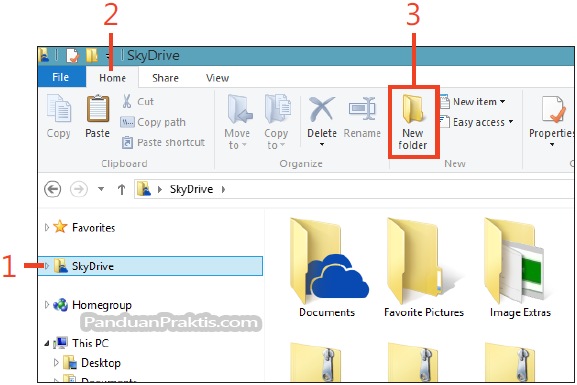Open the Customize Quick Access Toolbar arrow
This screenshot has height=385, width=577.
coord(107,56)
